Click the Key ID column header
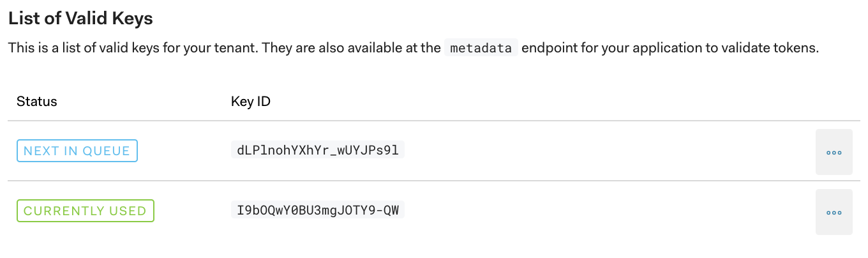 [251, 102]
